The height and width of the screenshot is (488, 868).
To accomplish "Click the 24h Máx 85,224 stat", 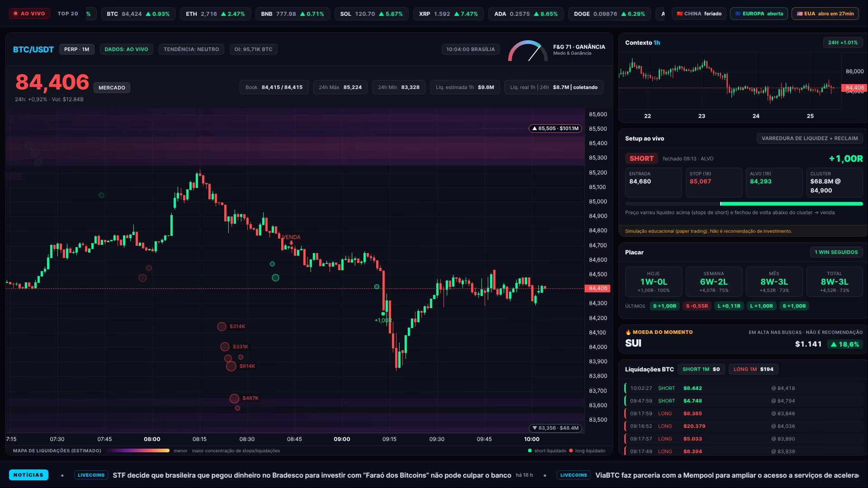I will [x=340, y=87].
